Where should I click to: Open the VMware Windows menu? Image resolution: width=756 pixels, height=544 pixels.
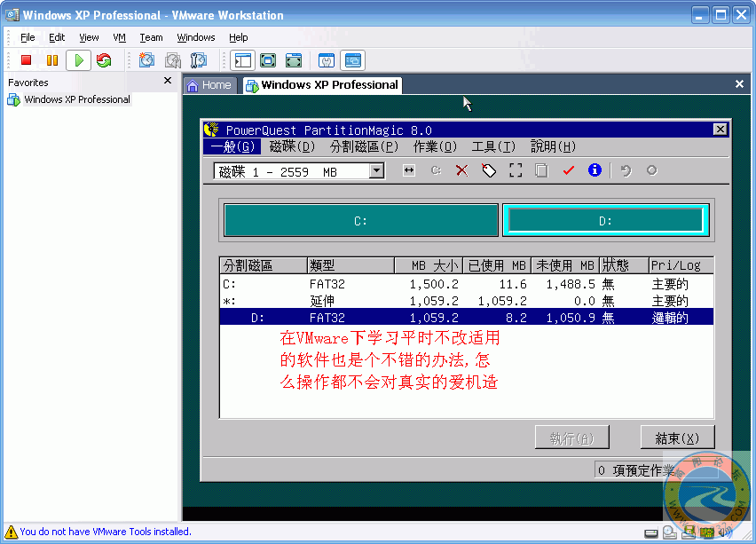point(196,37)
